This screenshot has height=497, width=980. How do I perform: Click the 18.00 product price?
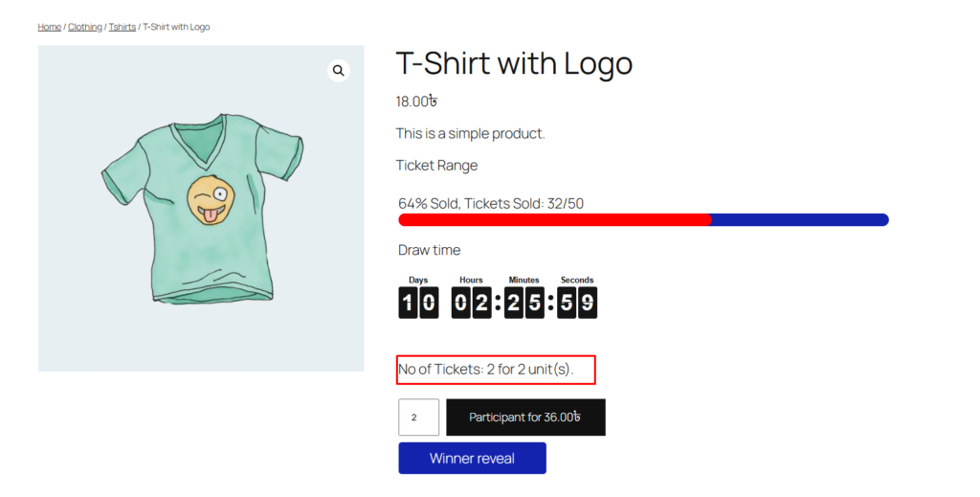click(416, 102)
